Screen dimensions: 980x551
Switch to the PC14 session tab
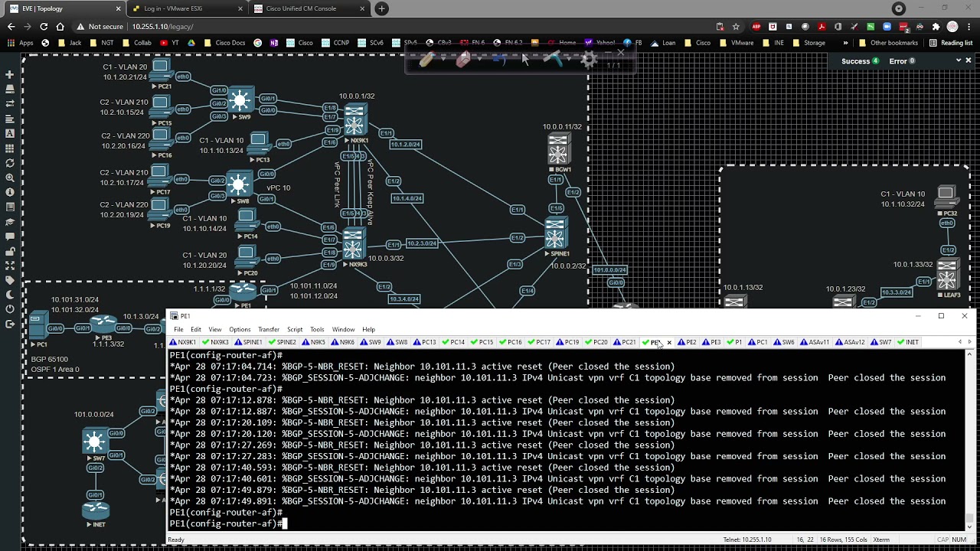tap(454, 342)
